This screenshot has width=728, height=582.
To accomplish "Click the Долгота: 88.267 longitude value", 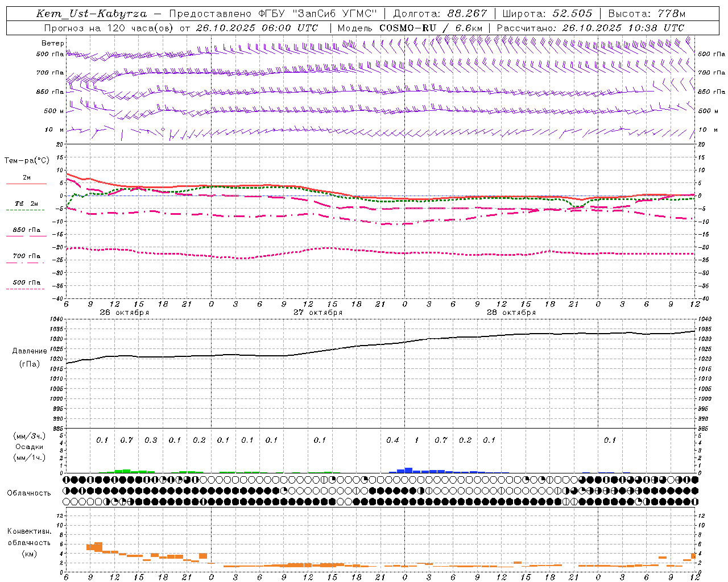I will coord(440,14).
